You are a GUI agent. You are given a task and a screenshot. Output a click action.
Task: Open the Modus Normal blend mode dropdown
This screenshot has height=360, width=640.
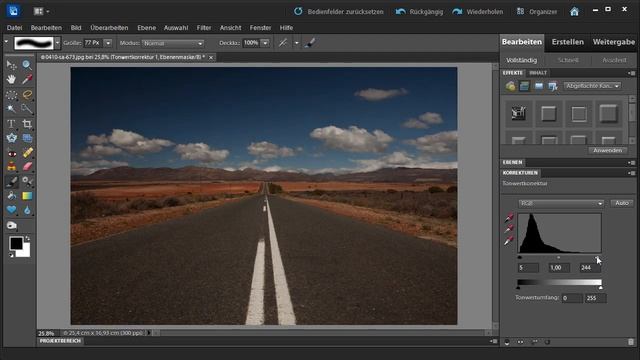pos(173,43)
